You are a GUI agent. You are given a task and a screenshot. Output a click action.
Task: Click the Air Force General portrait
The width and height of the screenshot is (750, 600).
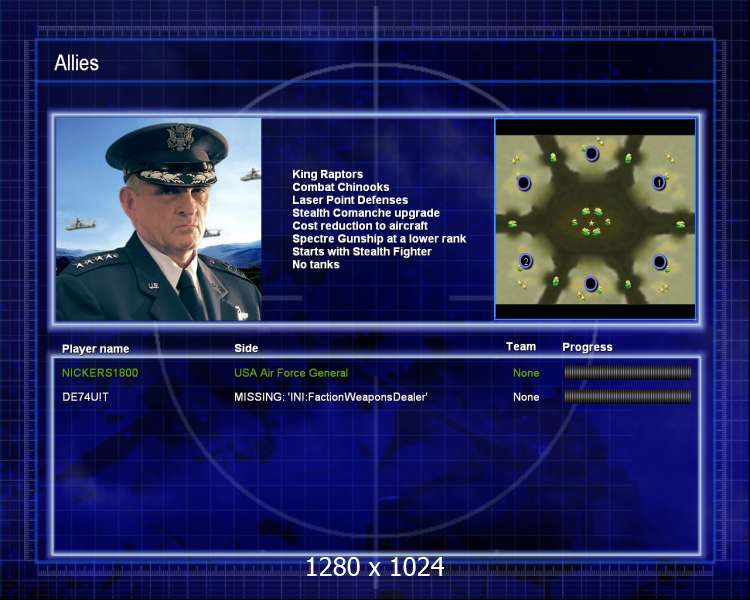[x=158, y=219]
